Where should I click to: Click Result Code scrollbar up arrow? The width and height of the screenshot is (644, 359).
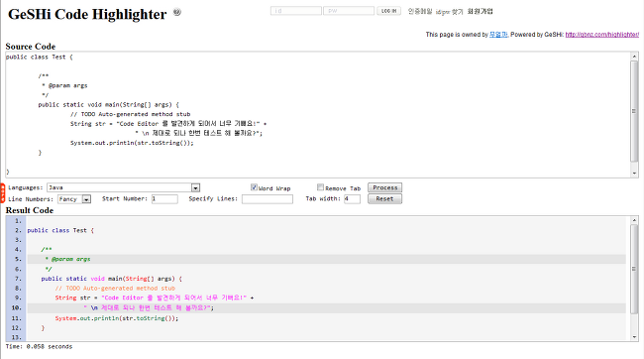click(x=634, y=220)
